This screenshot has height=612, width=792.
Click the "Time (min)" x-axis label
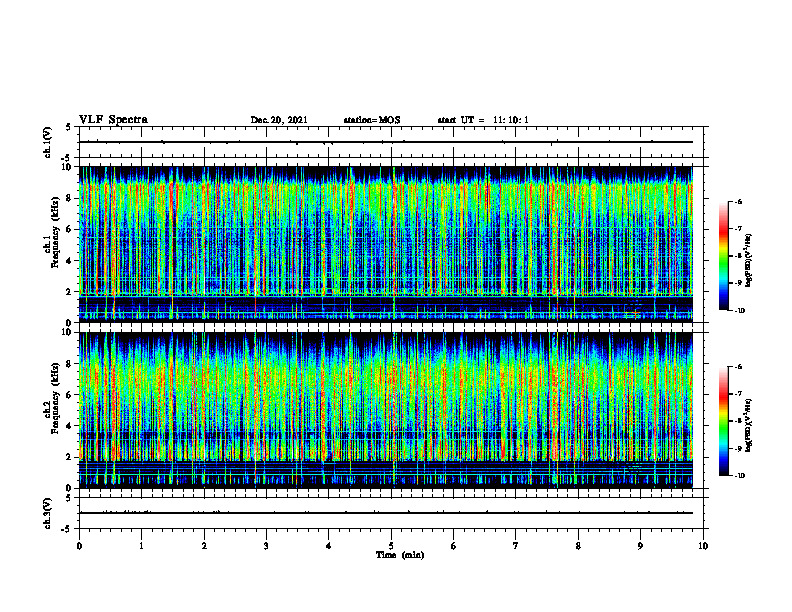click(x=400, y=555)
